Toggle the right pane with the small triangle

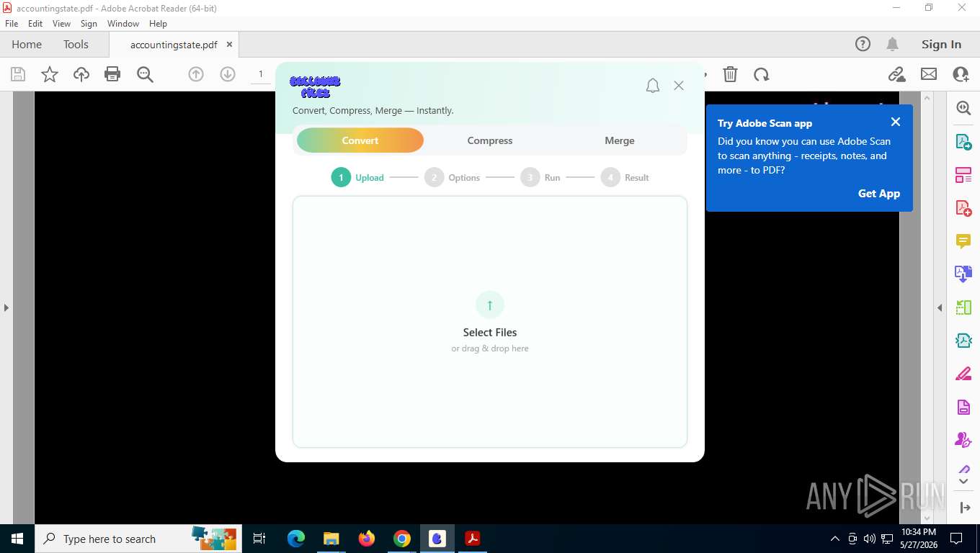pos(940,307)
